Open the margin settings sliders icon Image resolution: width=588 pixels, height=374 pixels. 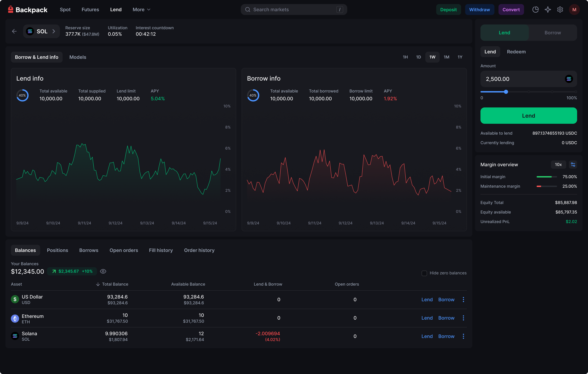tap(573, 165)
